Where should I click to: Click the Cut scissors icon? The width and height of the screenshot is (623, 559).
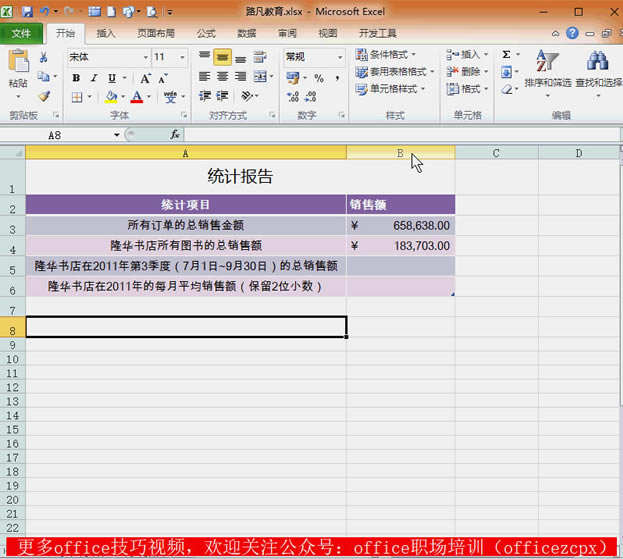pyautogui.click(x=44, y=58)
